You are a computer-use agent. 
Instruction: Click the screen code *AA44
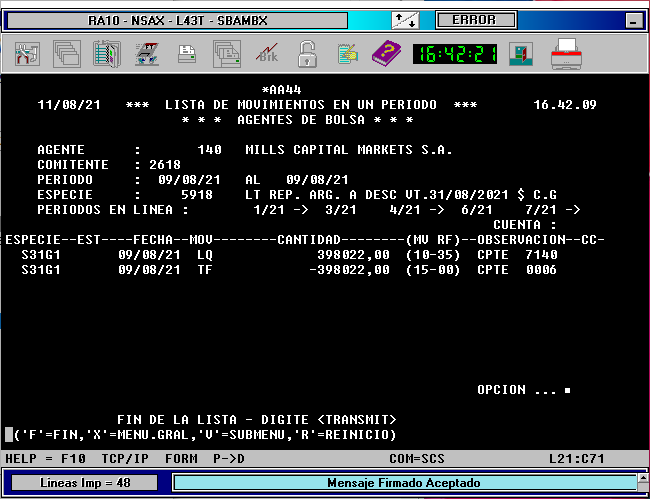click(281, 90)
